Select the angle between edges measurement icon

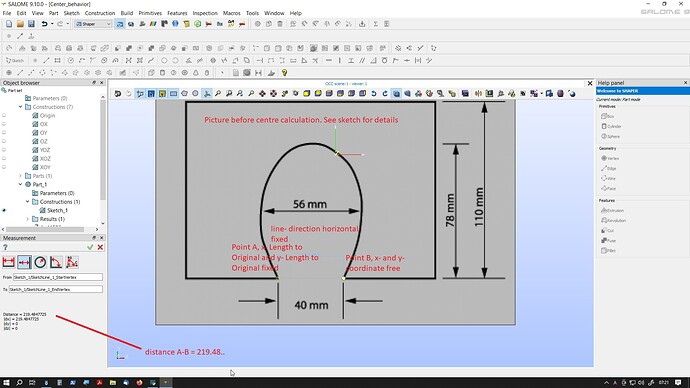[56, 262]
